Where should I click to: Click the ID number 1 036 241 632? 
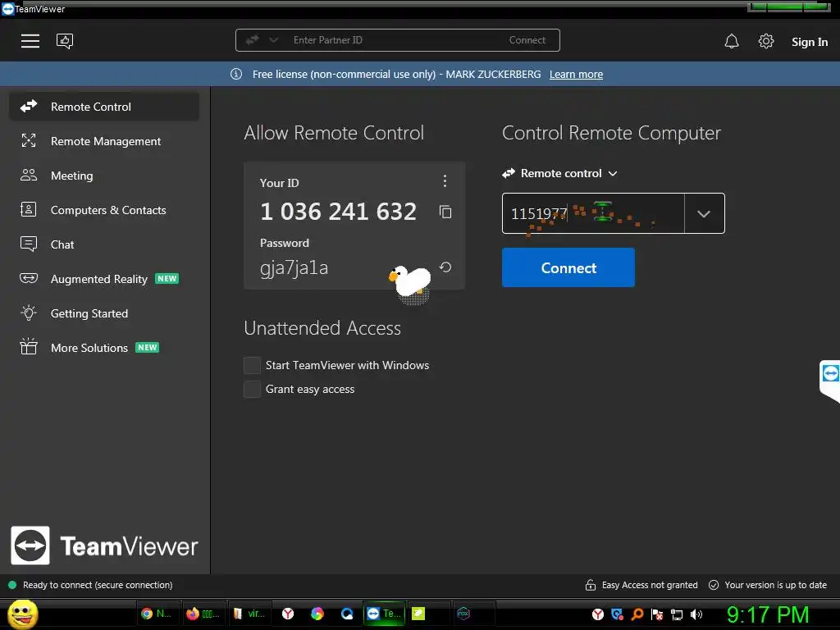click(338, 212)
